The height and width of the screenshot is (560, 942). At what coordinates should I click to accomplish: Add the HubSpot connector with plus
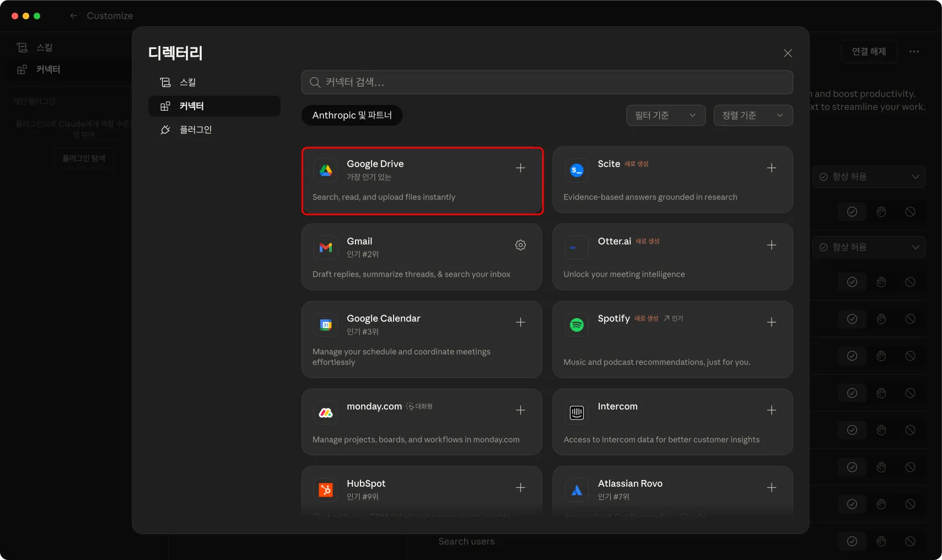(x=520, y=488)
